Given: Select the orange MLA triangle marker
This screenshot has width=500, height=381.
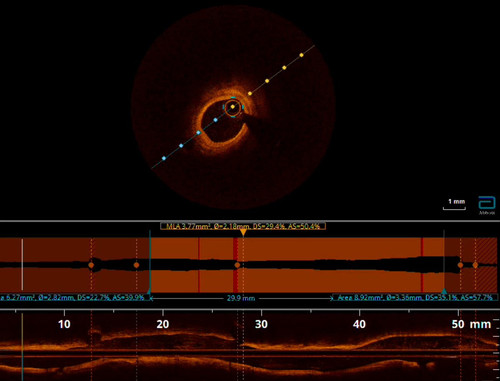Looking at the screenshot, I should (x=243, y=232).
